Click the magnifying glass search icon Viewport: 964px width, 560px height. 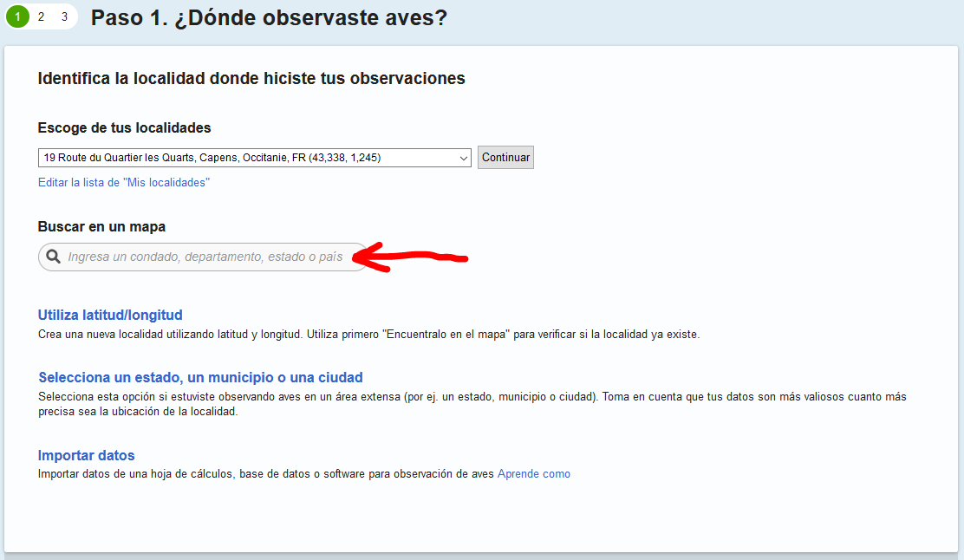click(55, 257)
